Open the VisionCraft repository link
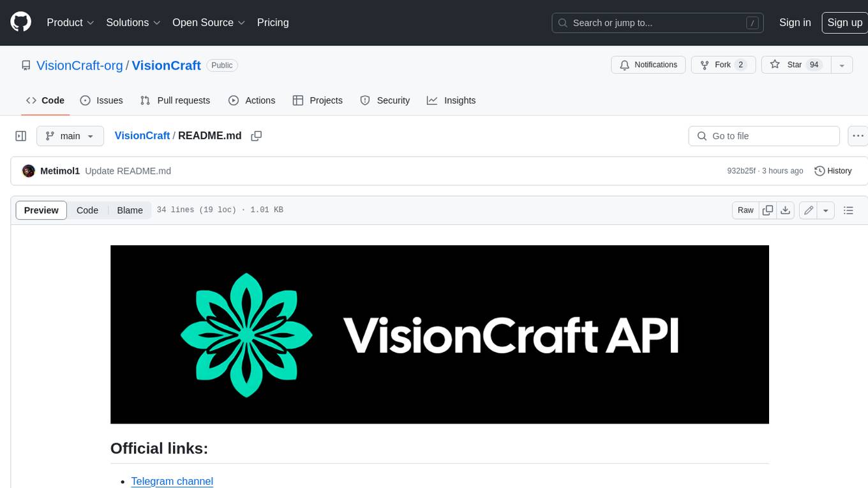868x488 pixels. (167, 65)
